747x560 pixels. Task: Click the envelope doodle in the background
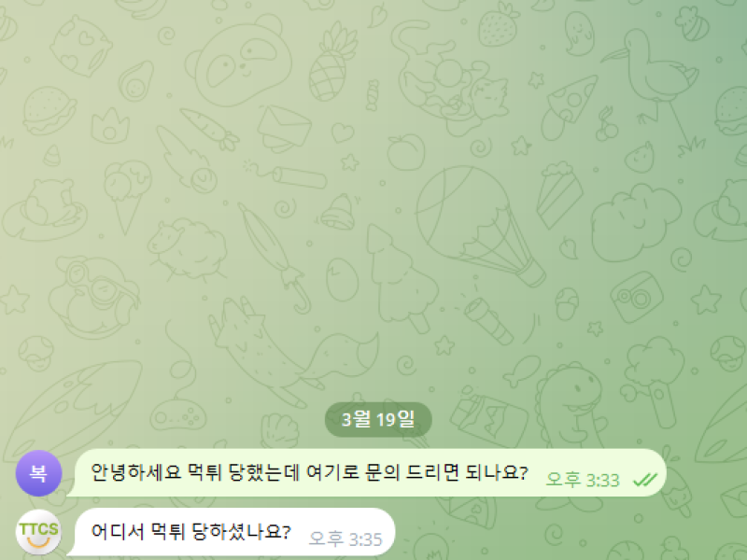pyautogui.click(x=285, y=129)
